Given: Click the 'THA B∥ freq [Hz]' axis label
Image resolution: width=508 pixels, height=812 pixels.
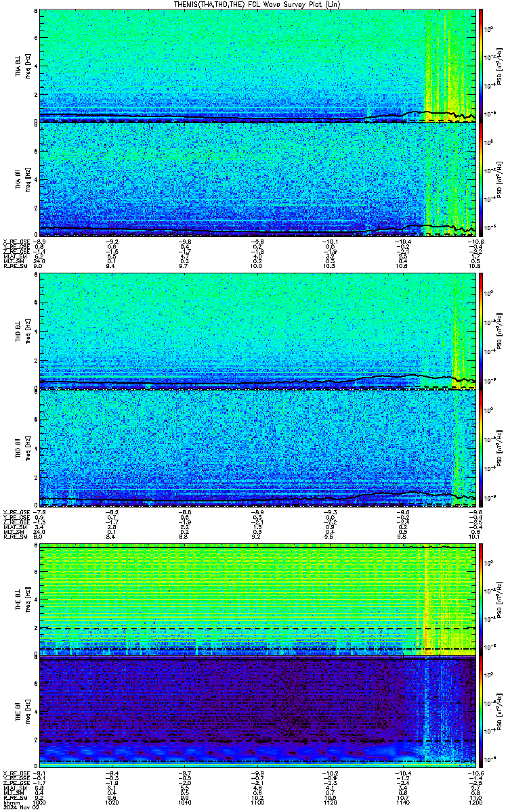Looking at the screenshot, I should (x=23, y=180).
